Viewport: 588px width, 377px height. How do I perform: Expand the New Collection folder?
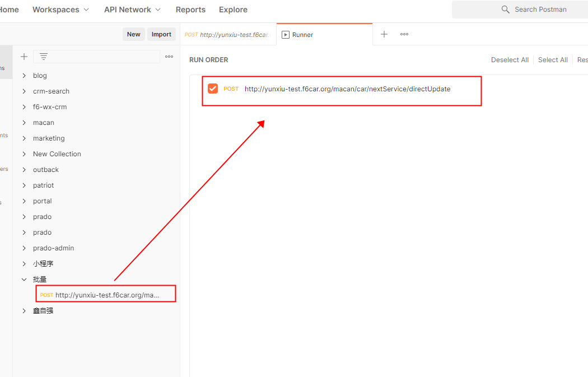pyautogui.click(x=24, y=154)
